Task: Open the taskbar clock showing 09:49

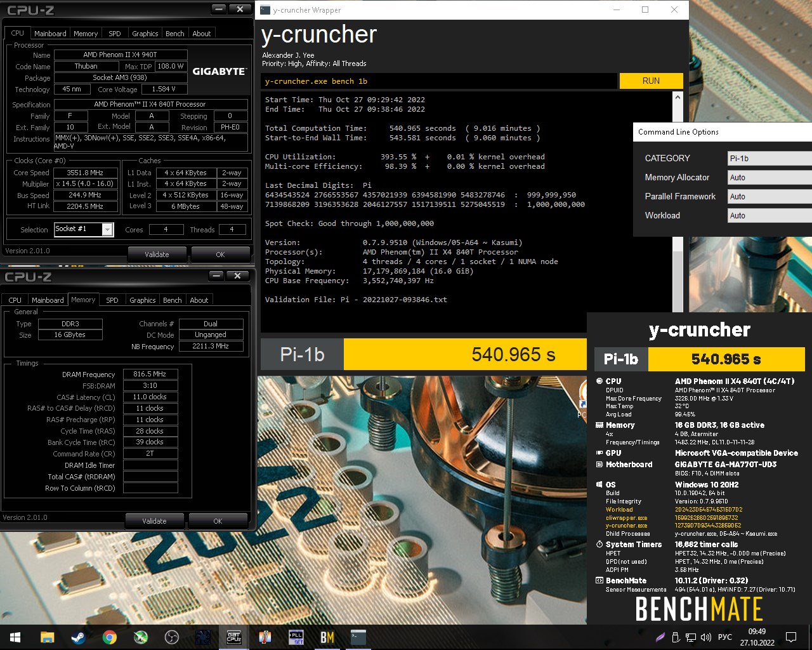Action: 757,637
